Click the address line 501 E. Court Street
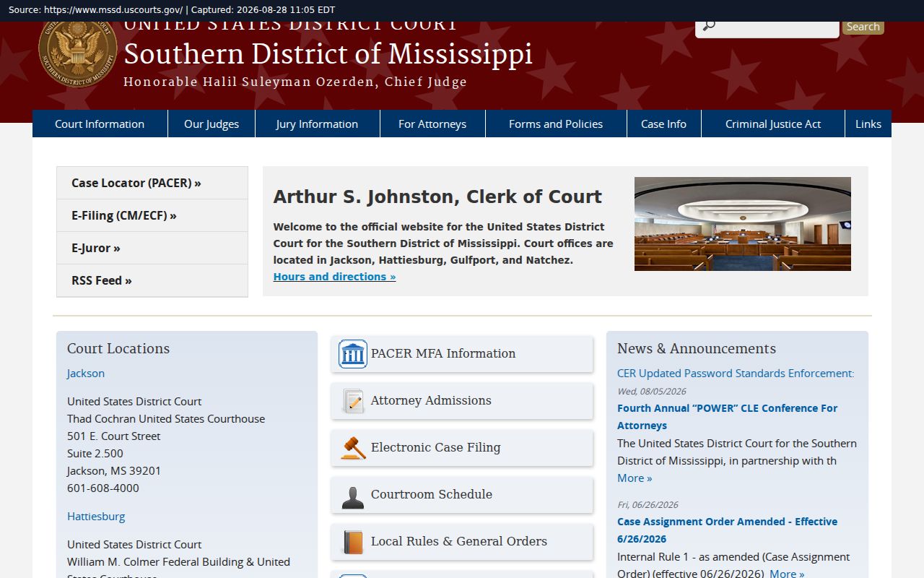 point(114,436)
